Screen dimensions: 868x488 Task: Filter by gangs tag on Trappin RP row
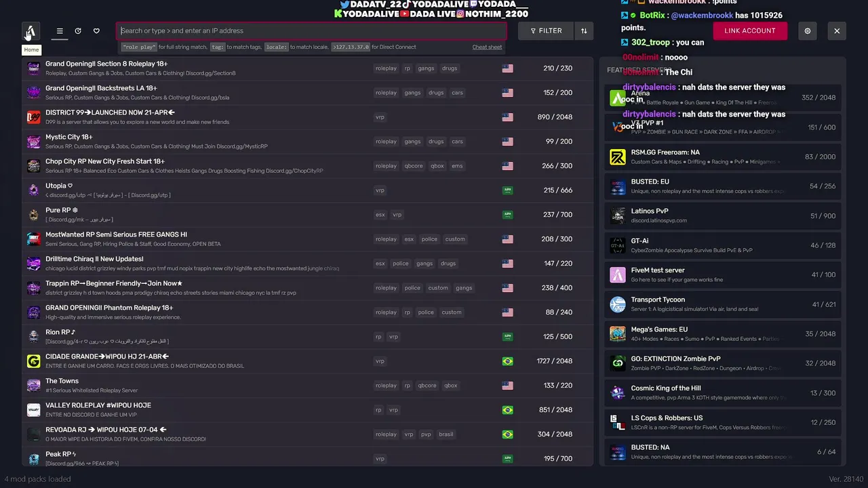(x=465, y=288)
